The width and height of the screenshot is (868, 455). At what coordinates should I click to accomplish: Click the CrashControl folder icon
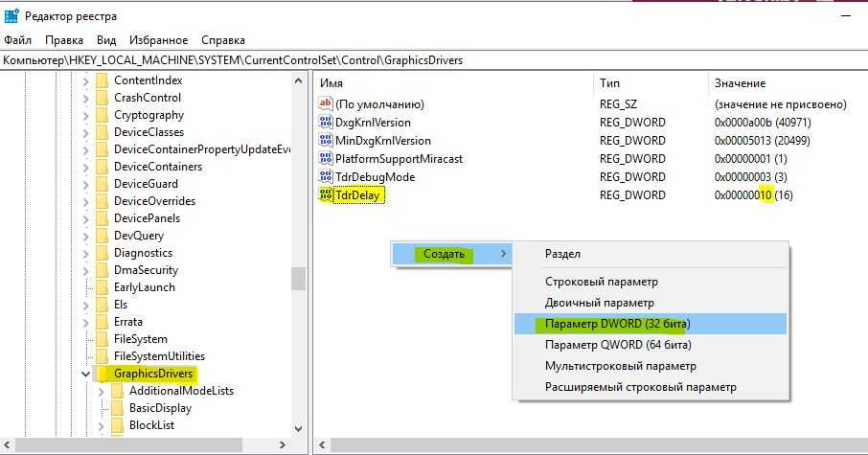coord(102,98)
